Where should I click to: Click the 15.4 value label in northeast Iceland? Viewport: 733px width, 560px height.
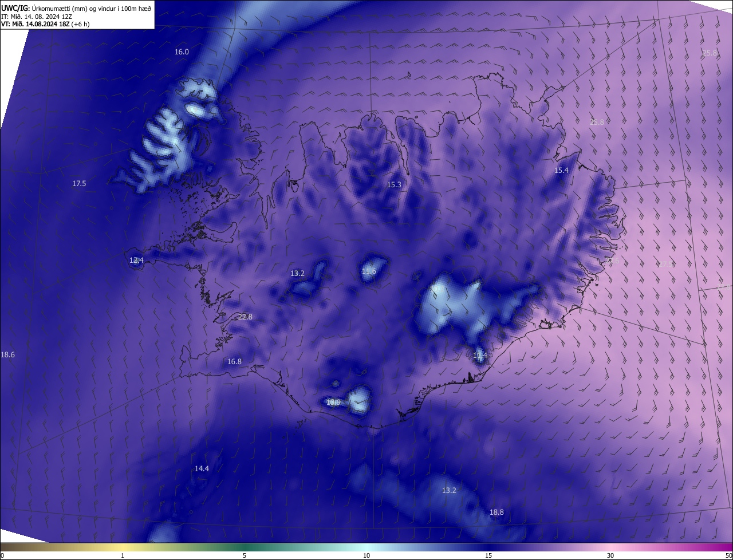(x=561, y=170)
